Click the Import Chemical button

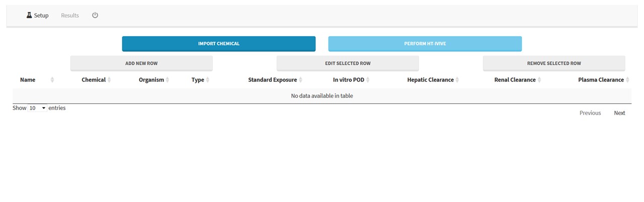pyautogui.click(x=219, y=44)
